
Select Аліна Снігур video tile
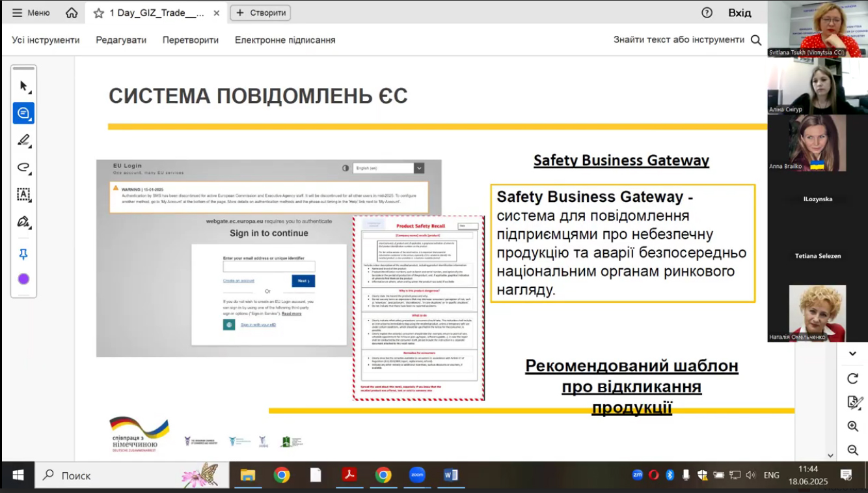pos(818,86)
